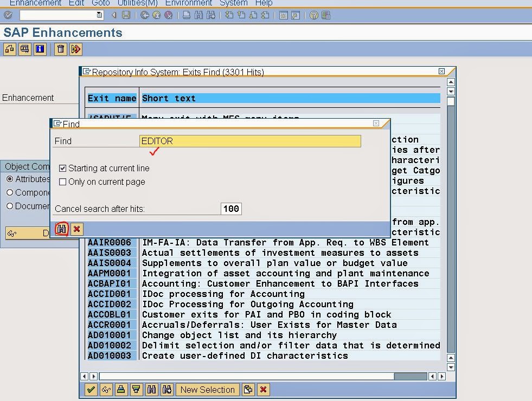Click the Find Next icon in standard toolbar

[x=211, y=15]
